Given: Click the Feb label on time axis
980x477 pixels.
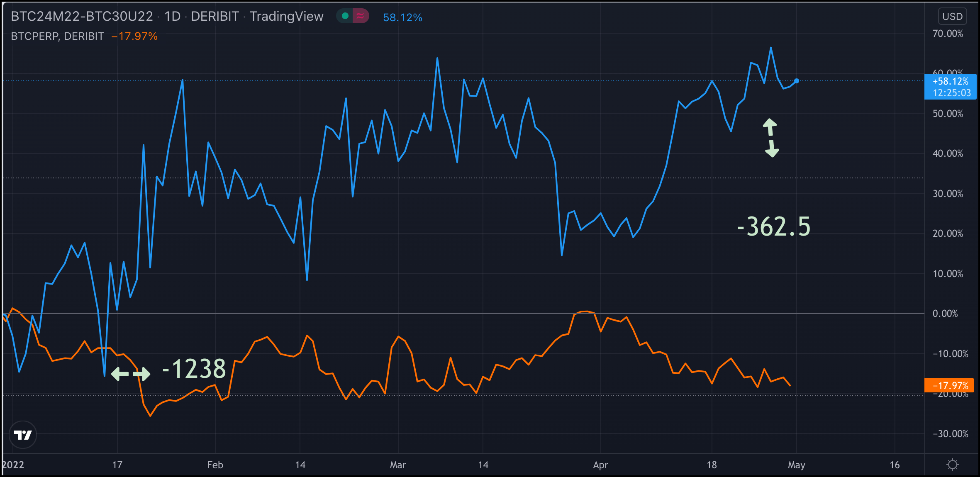Looking at the screenshot, I should click(x=215, y=465).
